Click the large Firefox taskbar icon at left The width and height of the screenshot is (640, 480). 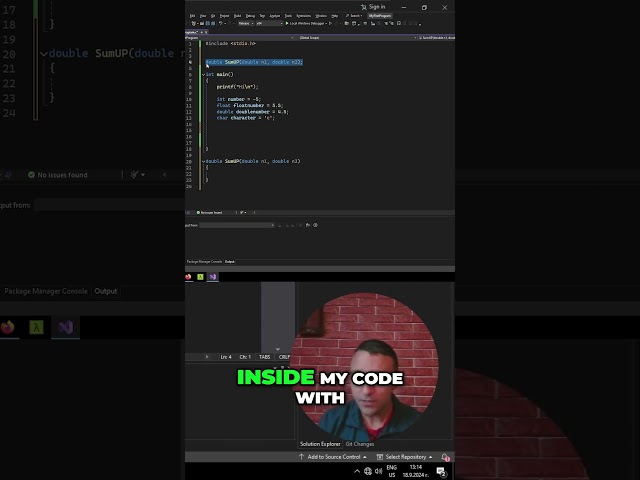point(7,327)
